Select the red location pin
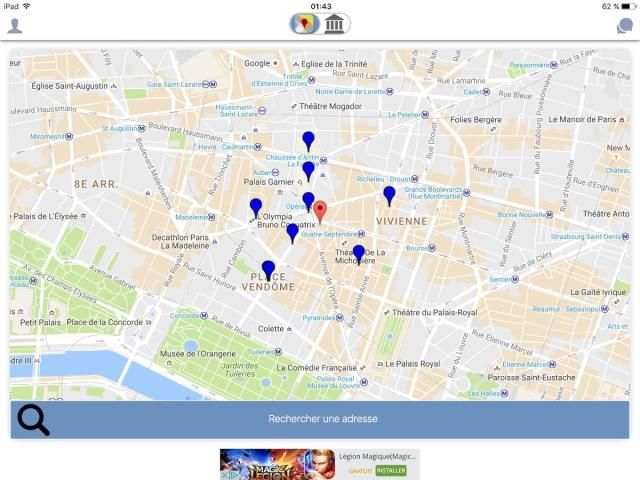This screenshot has height=480, width=640. click(320, 211)
